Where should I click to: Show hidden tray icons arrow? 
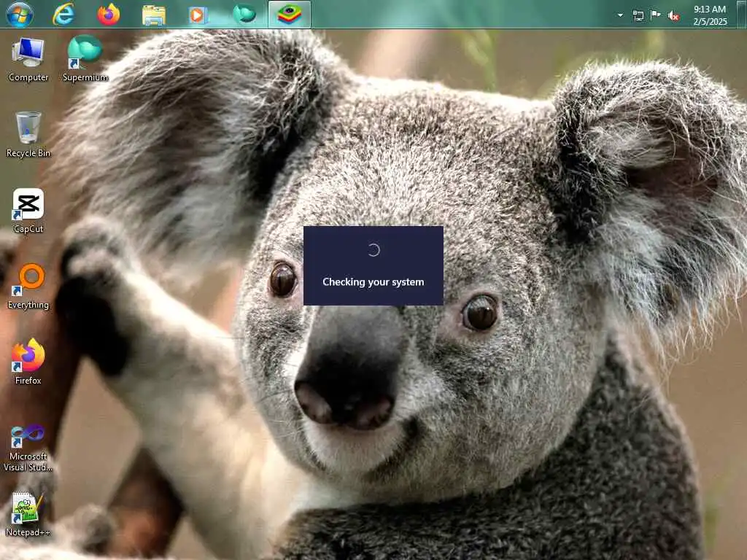coord(620,15)
